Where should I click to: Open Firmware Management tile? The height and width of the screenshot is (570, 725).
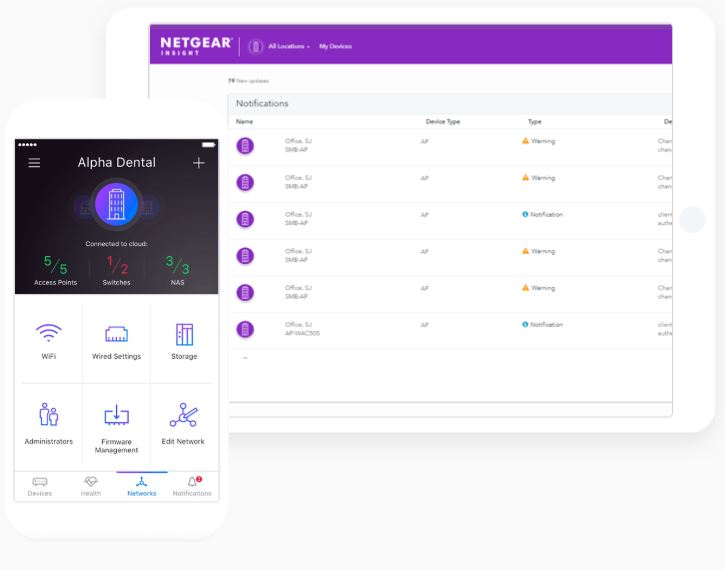tap(117, 426)
